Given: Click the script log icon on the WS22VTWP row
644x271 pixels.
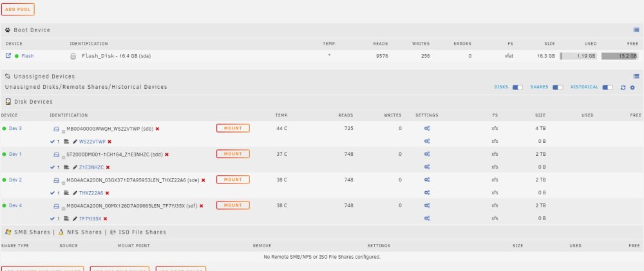Looking at the screenshot, I should click(66, 142).
